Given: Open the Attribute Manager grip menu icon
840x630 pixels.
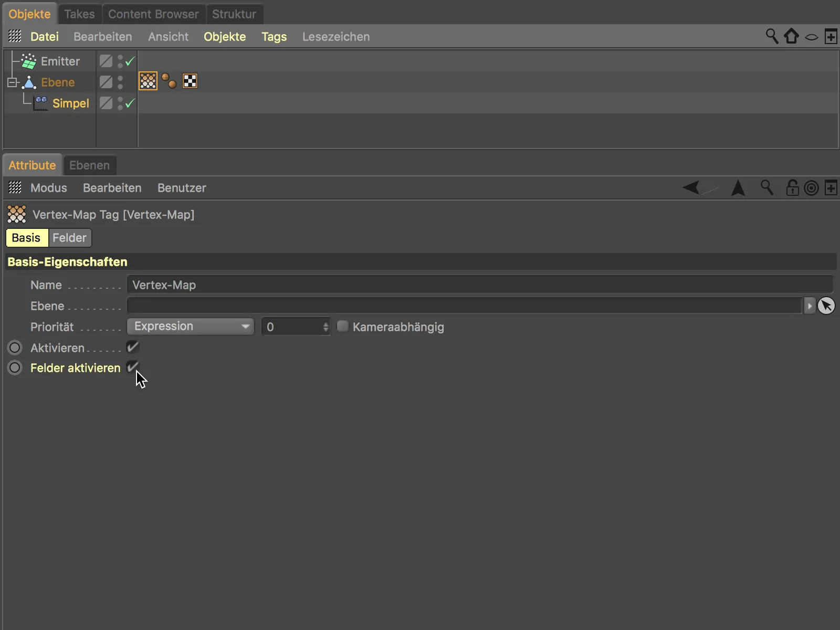Looking at the screenshot, I should (15, 187).
